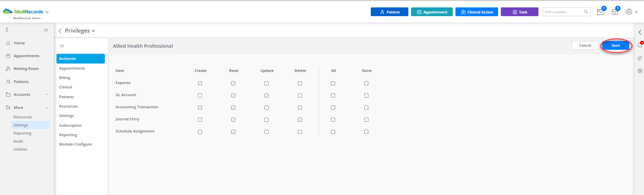Toggle Create permission for Expense

pyautogui.click(x=200, y=83)
